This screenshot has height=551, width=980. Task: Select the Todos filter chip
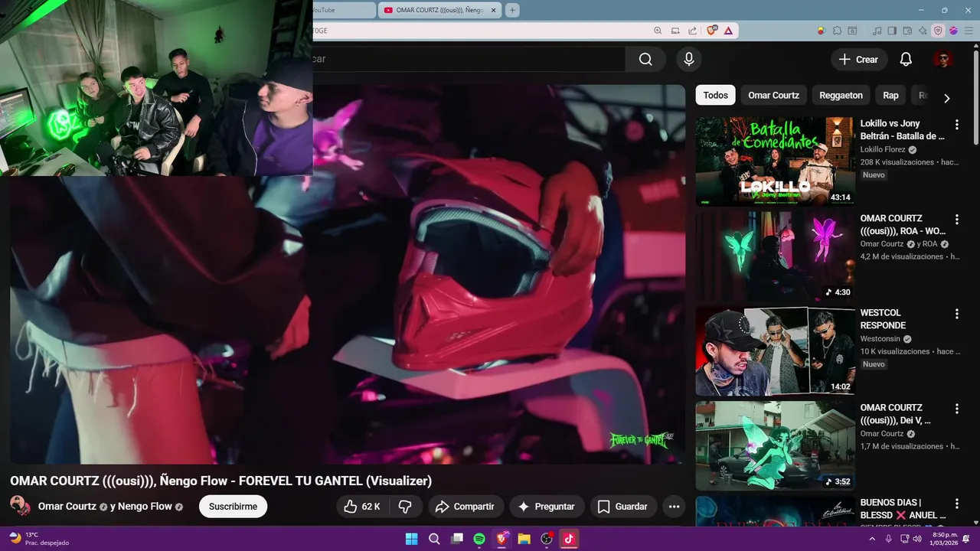click(715, 96)
